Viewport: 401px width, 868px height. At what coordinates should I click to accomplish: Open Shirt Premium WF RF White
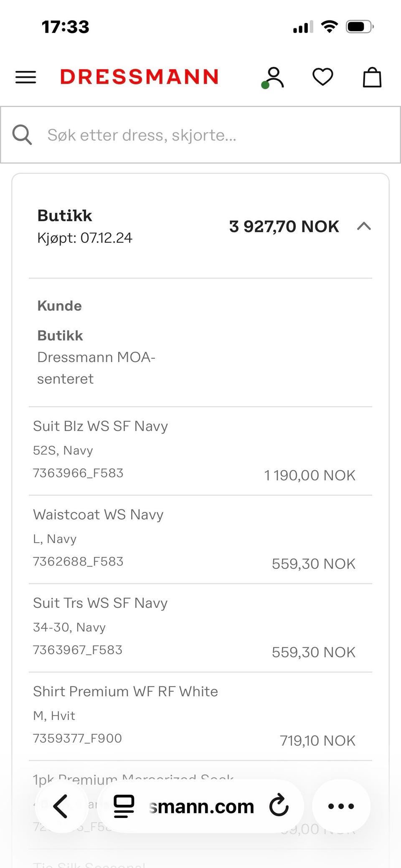[125, 692]
